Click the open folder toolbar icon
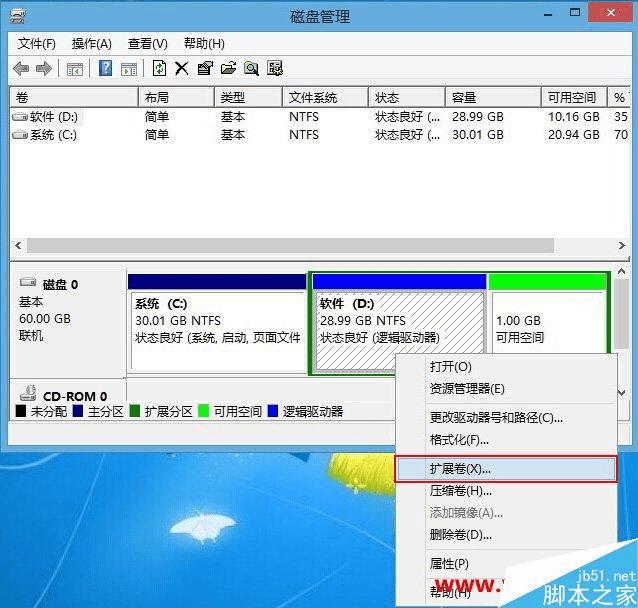Image resolution: width=638 pixels, height=608 pixels. (228, 68)
